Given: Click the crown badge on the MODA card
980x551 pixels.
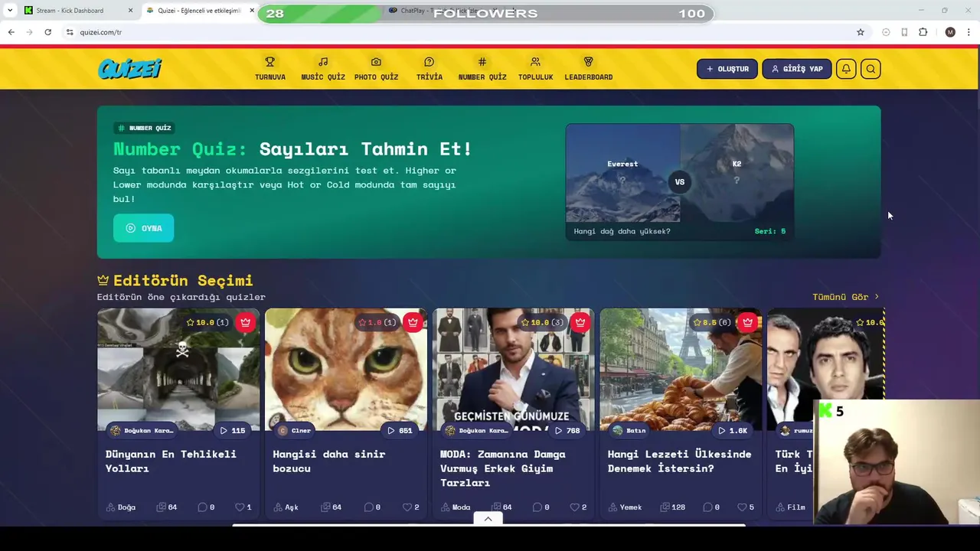Looking at the screenshot, I should tap(580, 322).
